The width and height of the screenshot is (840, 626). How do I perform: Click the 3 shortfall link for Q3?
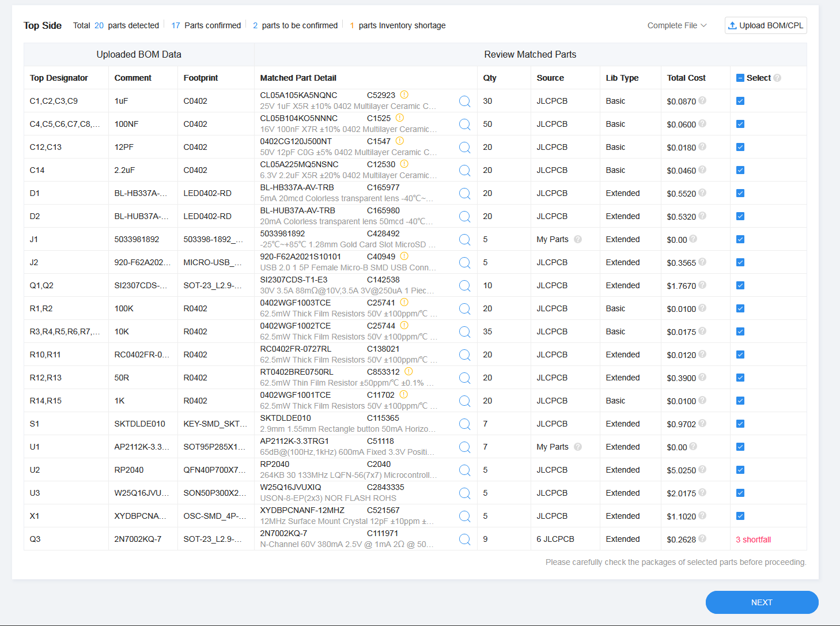(x=753, y=539)
